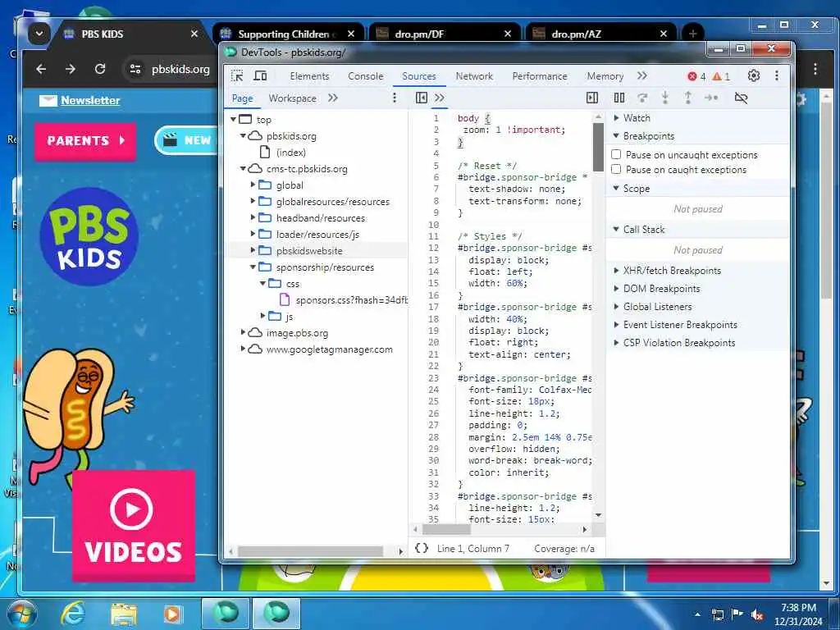Open the Memory panel

pyautogui.click(x=605, y=76)
